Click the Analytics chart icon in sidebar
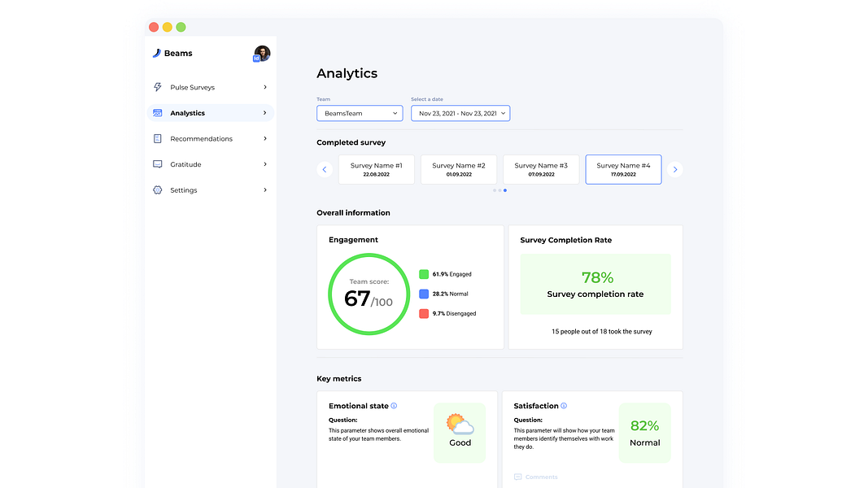The image size is (868, 488). tap(158, 113)
